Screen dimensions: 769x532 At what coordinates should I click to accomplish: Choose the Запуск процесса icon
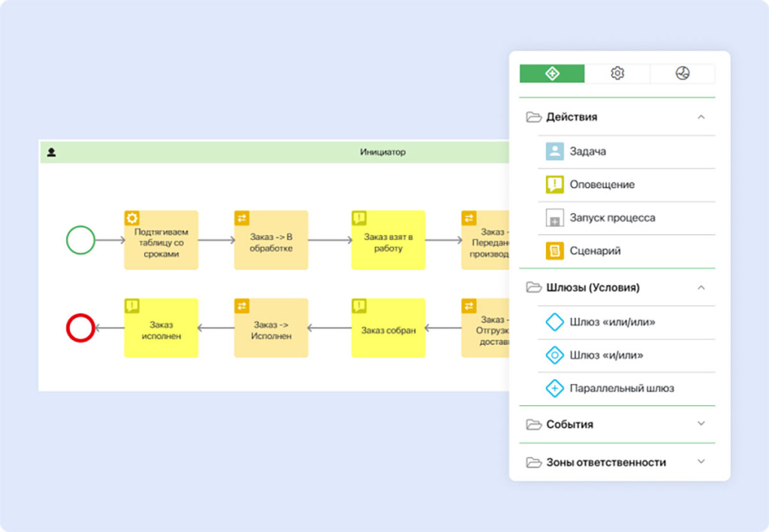click(x=554, y=218)
